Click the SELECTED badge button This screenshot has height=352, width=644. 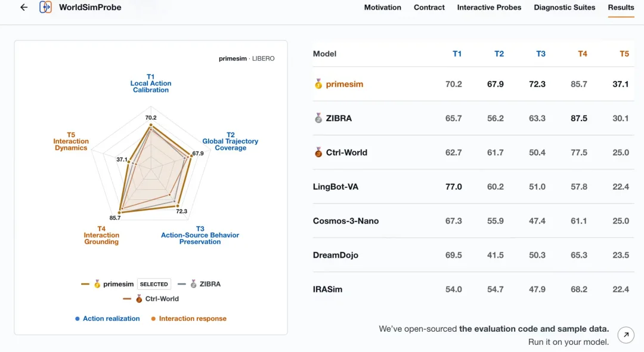[x=154, y=284]
